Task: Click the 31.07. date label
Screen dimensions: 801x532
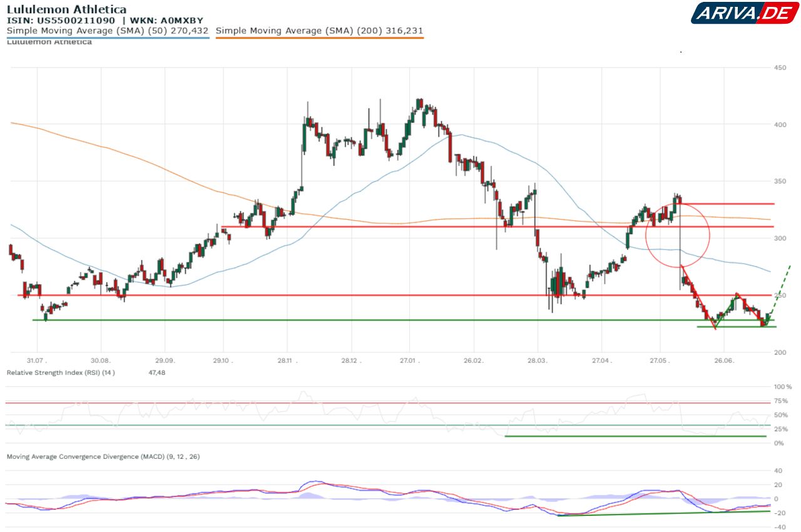Action: point(37,361)
